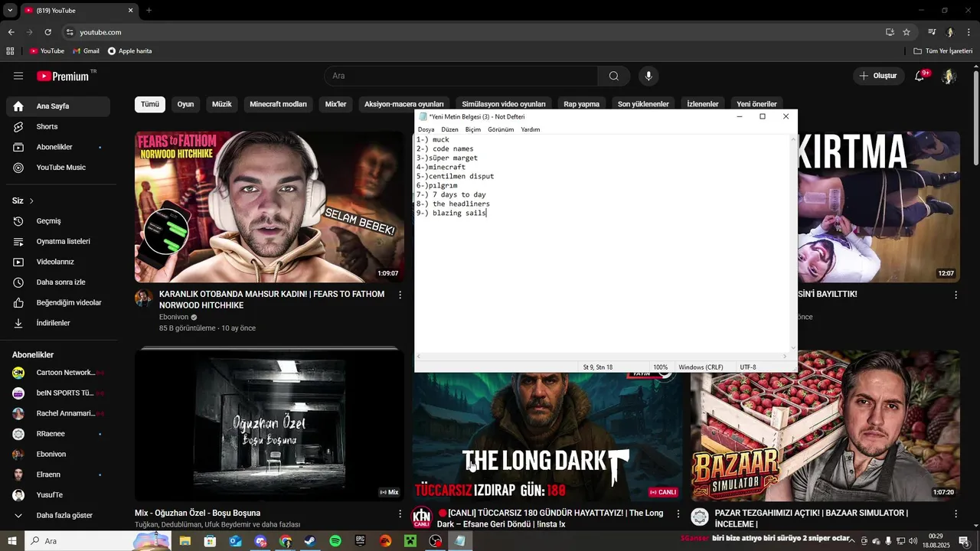Open options for Fears to Fathom video
980x551 pixels.
tap(400, 295)
